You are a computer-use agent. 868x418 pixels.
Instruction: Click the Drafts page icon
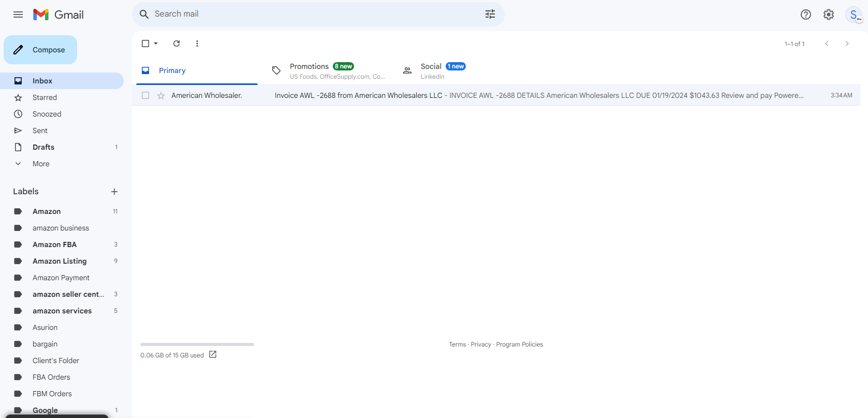(18, 147)
